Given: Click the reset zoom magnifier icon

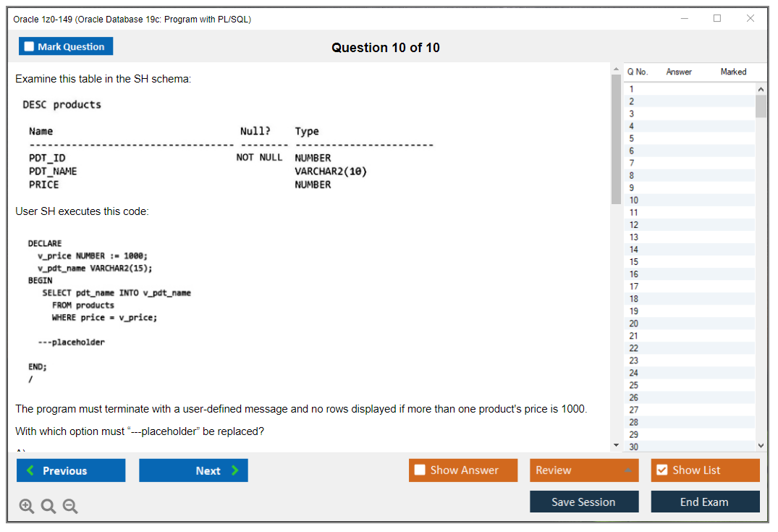Looking at the screenshot, I should (48, 507).
